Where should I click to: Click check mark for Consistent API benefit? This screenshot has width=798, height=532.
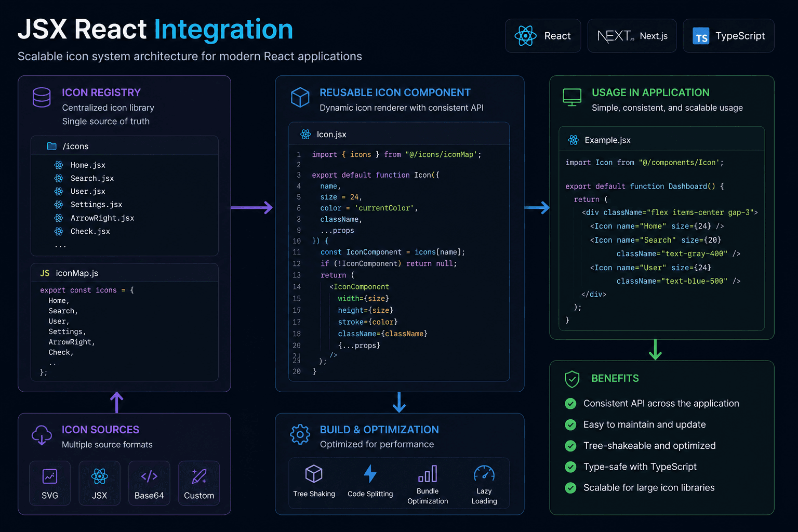pyautogui.click(x=570, y=404)
